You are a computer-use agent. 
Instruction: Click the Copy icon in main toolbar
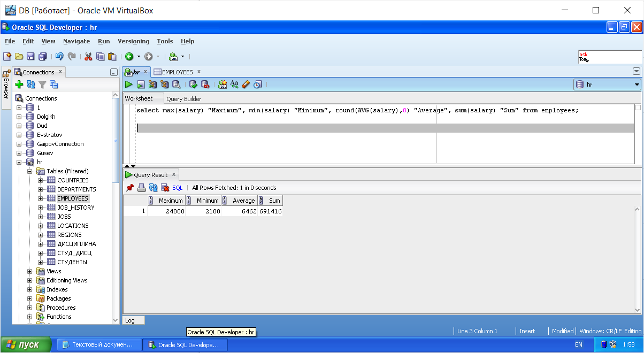point(100,56)
